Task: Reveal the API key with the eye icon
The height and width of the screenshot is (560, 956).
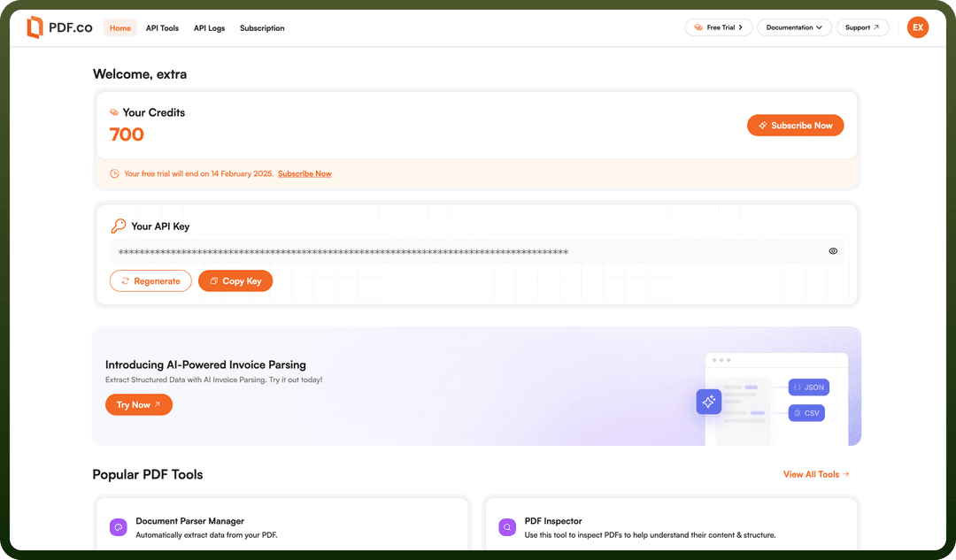Action: click(833, 251)
